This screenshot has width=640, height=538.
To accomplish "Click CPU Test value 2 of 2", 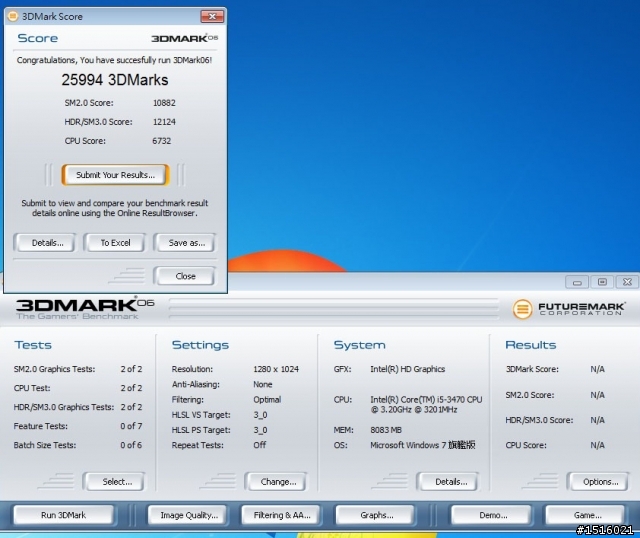I will coord(131,388).
